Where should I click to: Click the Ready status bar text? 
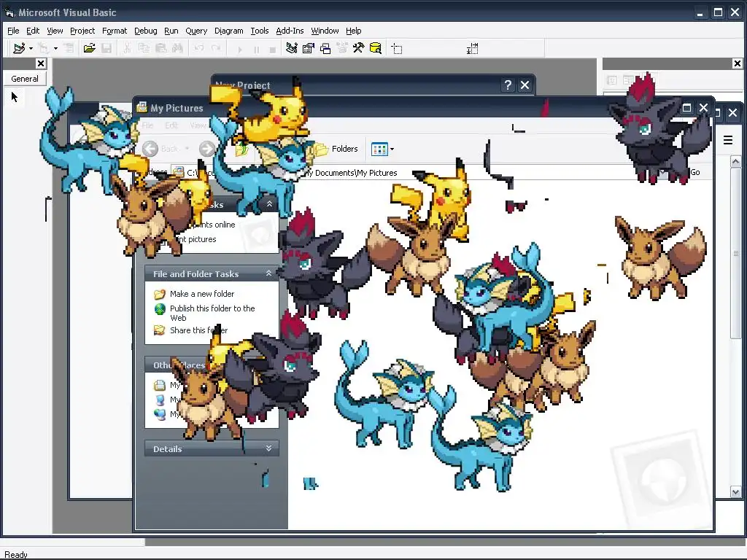coord(16,555)
